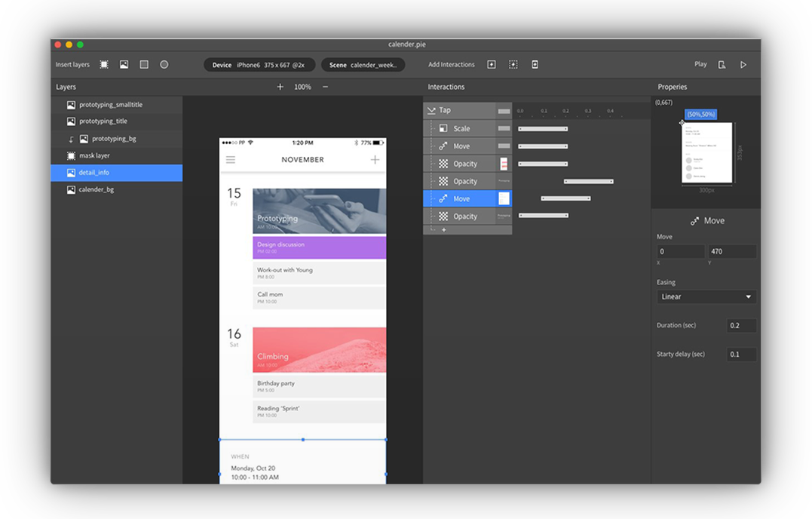Screen dimensions: 812x519
Task: Zoom in canvas with plus icon
Action: click(280, 87)
